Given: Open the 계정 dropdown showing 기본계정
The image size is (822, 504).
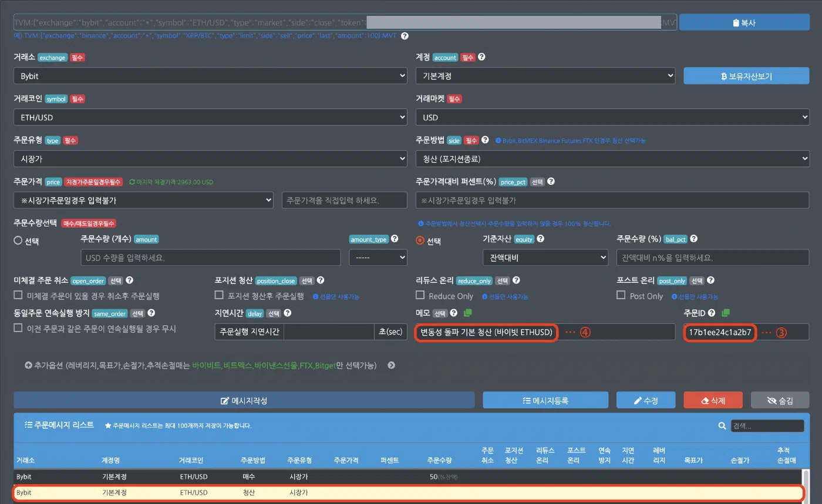Looking at the screenshot, I should pos(545,76).
